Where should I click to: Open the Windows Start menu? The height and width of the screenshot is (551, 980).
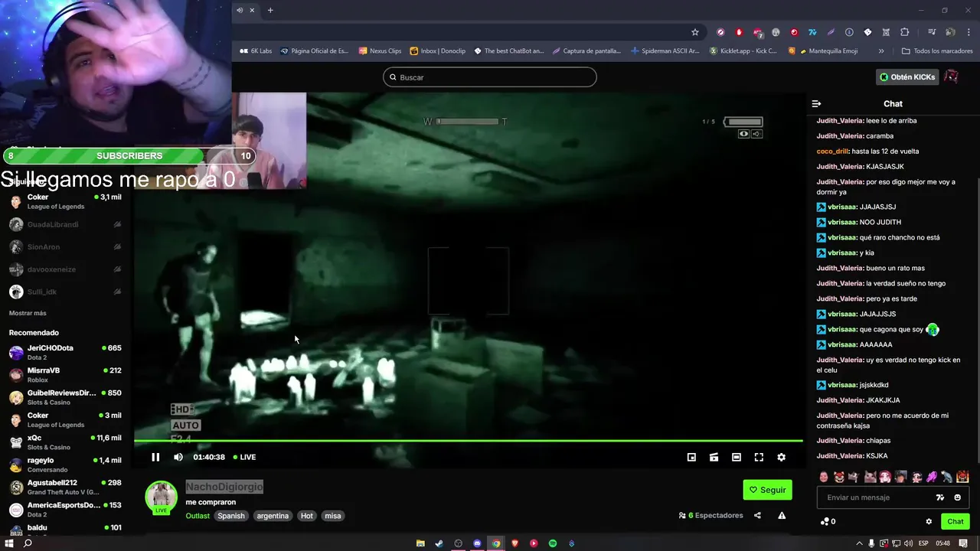(x=9, y=543)
